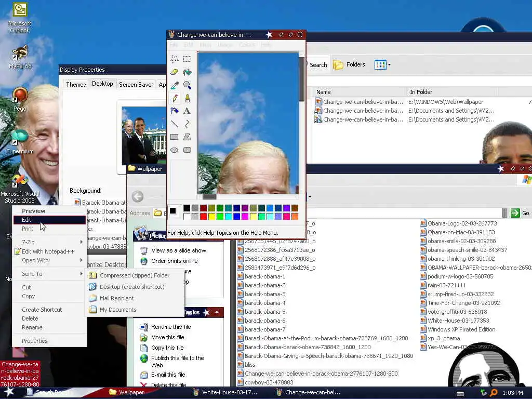The image size is (532, 399).
Task: Select the Text tool in Paint
Action: coord(187,111)
